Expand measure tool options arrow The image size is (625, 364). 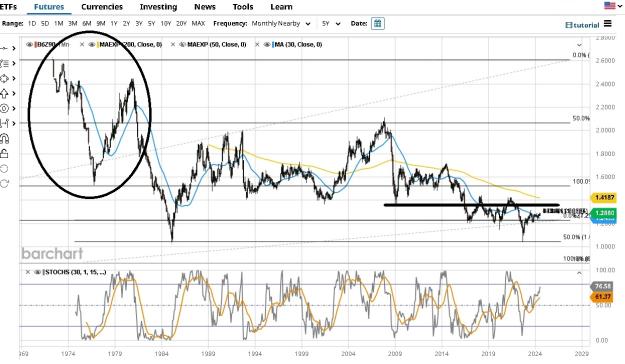(14, 124)
